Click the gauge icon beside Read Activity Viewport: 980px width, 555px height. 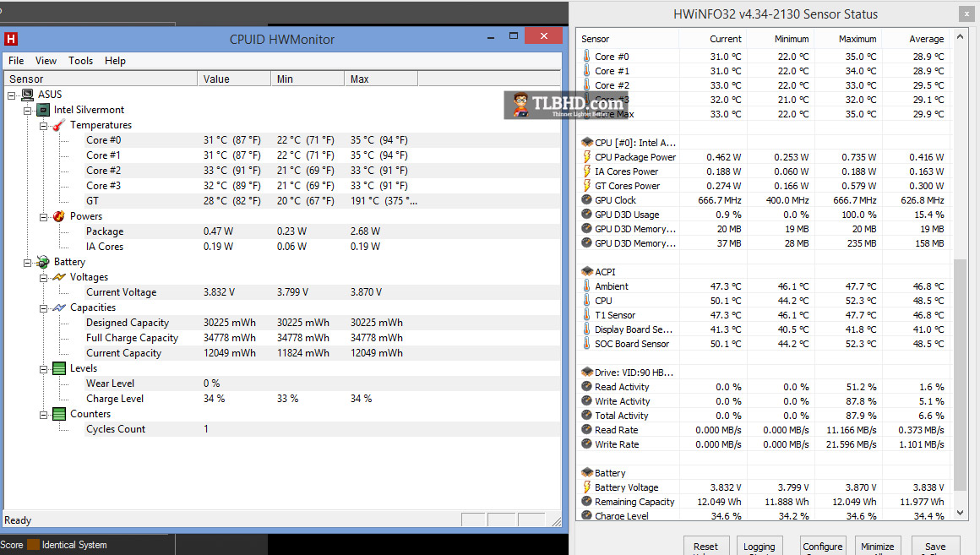coord(587,387)
